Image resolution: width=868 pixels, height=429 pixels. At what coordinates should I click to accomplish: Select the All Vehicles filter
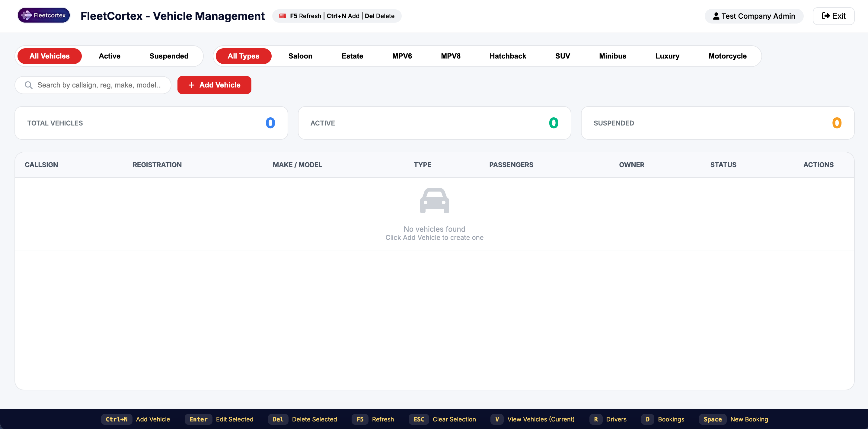click(x=49, y=56)
